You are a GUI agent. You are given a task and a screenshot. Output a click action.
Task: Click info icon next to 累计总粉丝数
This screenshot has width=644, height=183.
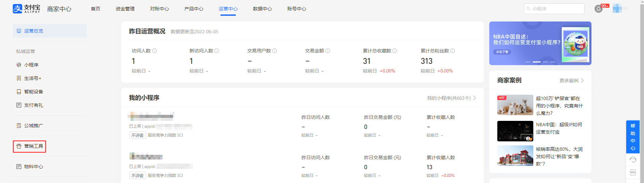click(453, 51)
